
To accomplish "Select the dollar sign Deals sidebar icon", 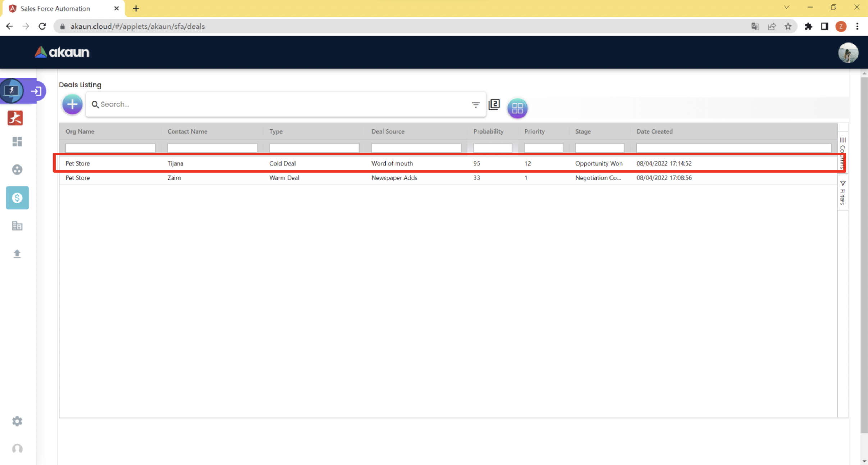I will (17, 198).
